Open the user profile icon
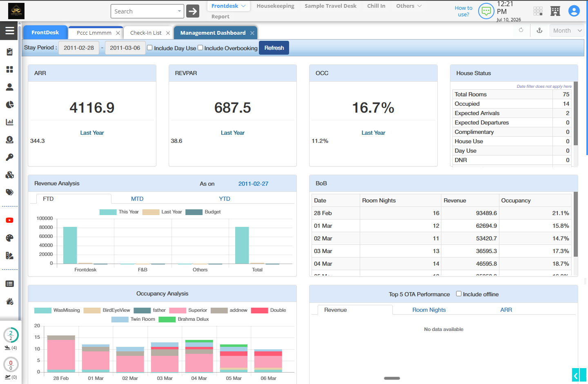588x384 pixels. tap(574, 11)
